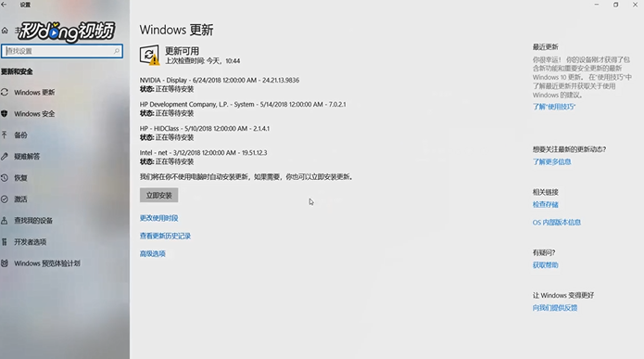The image size is (644, 359).
Task: Click the 激活 checkmark circle icon
Action: coord(5,199)
